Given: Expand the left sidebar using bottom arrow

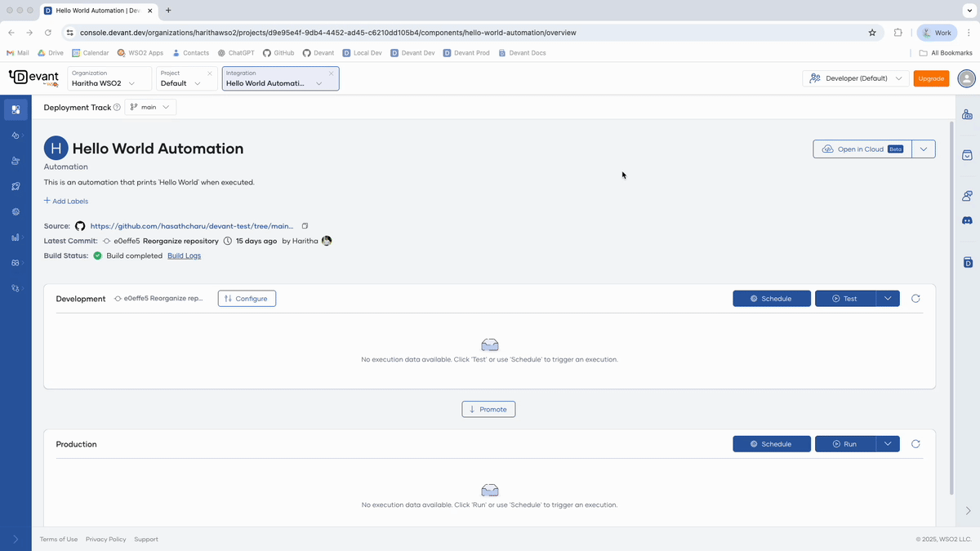Looking at the screenshot, I should [x=16, y=539].
